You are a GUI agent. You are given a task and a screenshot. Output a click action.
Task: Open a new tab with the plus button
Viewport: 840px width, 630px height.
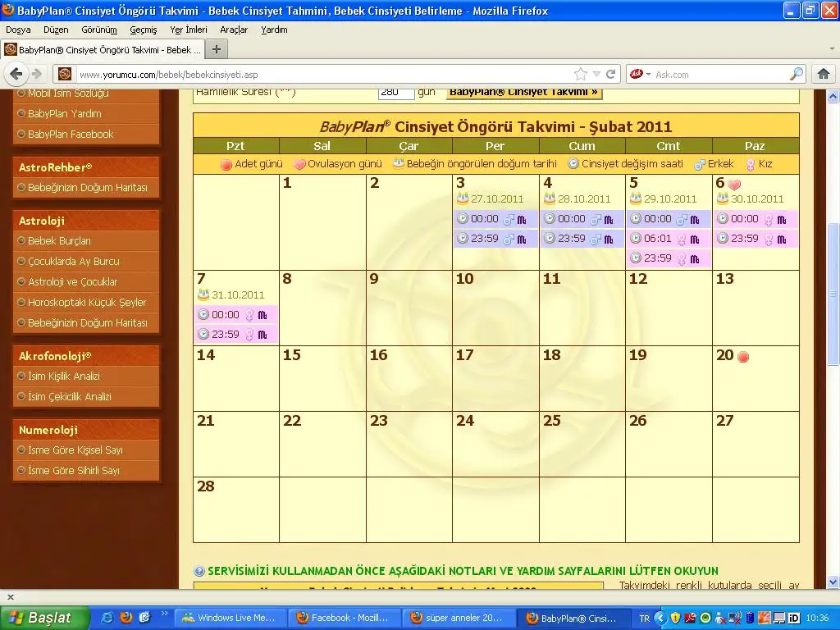click(217, 49)
